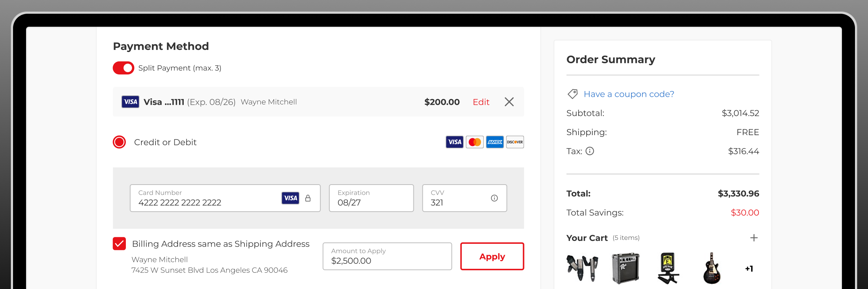Edit the saved Visa payment
The width and height of the screenshot is (868, 289).
tap(481, 102)
